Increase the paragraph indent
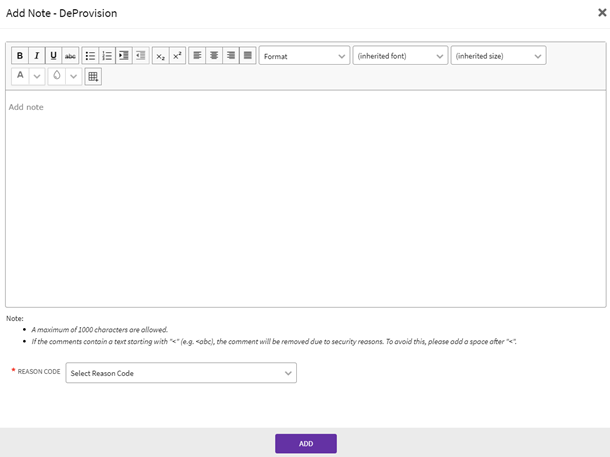This screenshot has height=457, width=610. (124, 56)
